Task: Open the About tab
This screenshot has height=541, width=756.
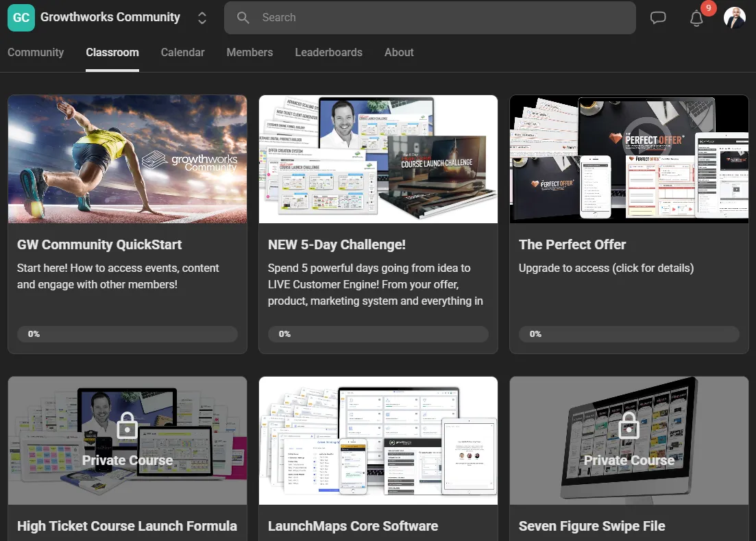Action: click(x=399, y=53)
